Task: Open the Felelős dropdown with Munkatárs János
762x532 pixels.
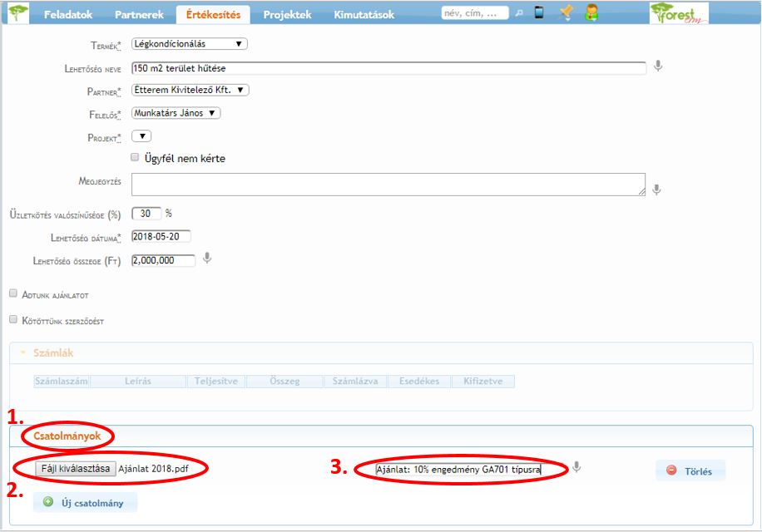Action: pyautogui.click(x=176, y=113)
